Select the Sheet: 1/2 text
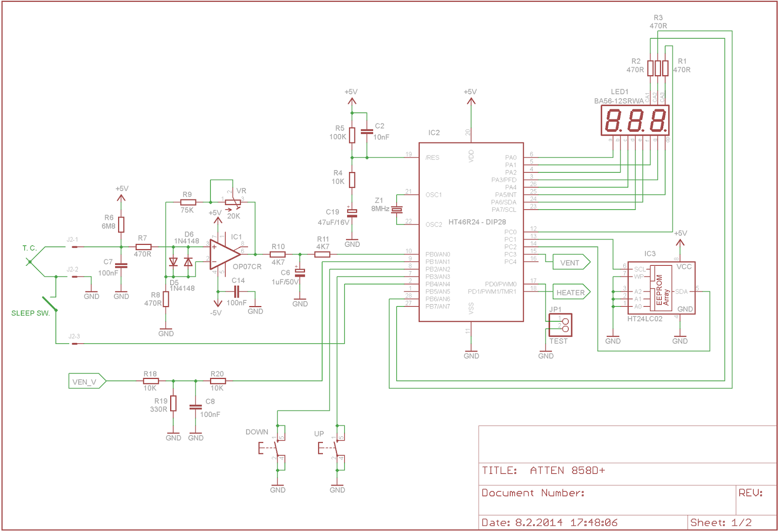 721,522
